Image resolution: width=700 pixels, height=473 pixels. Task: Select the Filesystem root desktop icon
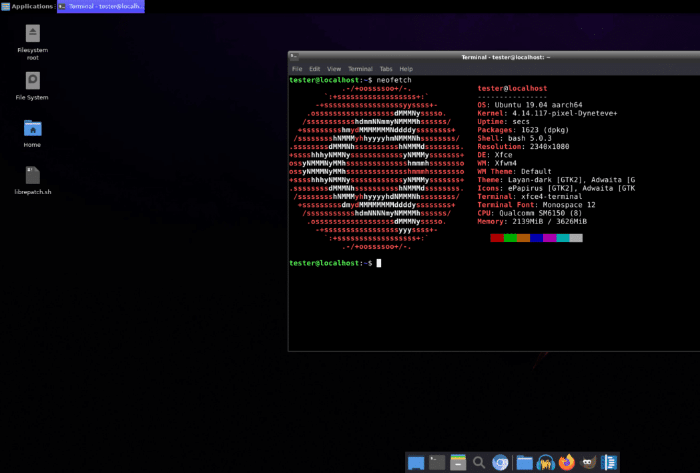point(33,42)
